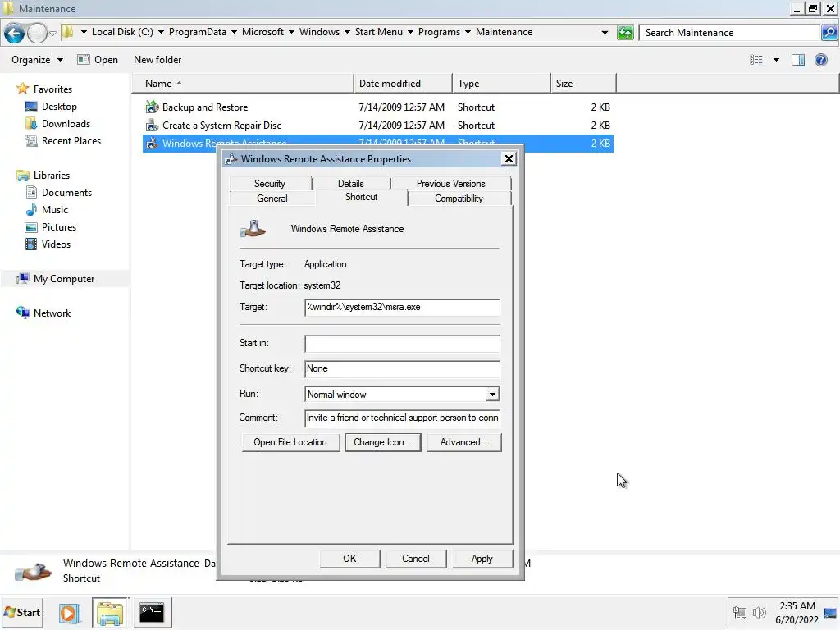
Task: Expand the dropdown after Microsoft in the path
Action: click(291, 32)
